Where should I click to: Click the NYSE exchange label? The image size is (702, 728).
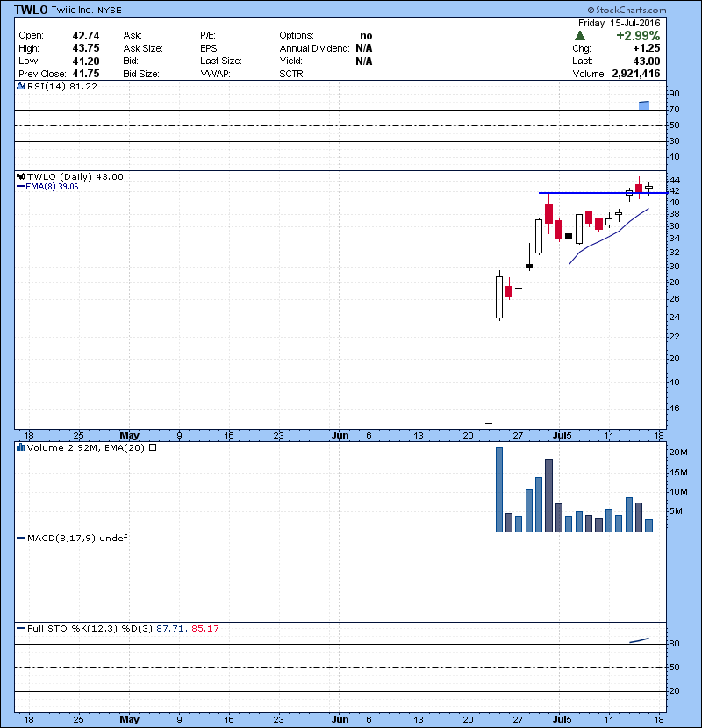(x=110, y=11)
